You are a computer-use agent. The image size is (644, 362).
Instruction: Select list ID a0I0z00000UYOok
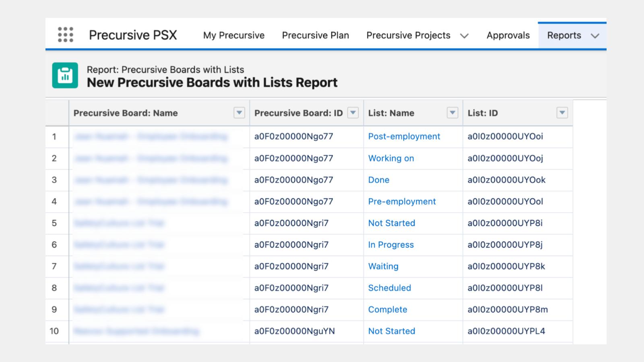[x=506, y=180]
